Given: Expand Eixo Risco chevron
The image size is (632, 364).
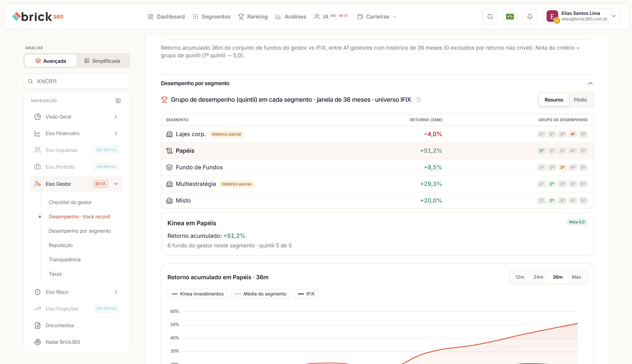Looking at the screenshot, I should point(116,292).
